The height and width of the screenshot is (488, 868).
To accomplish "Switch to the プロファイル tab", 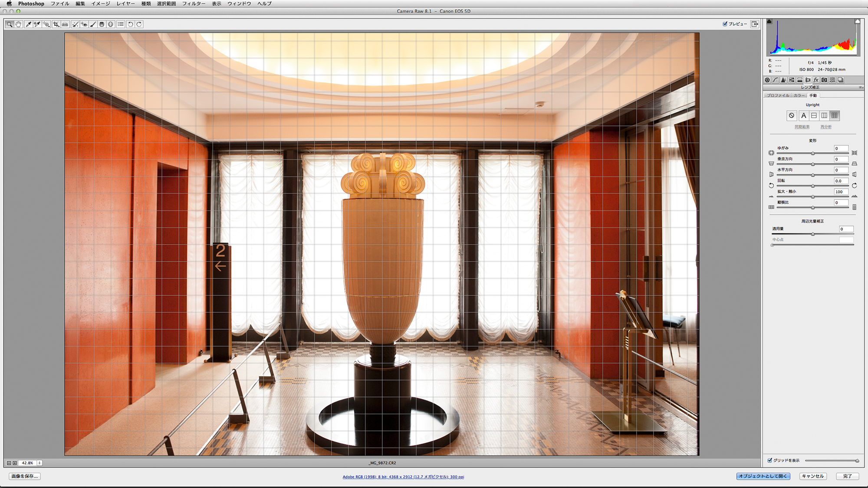I will click(x=778, y=95).
